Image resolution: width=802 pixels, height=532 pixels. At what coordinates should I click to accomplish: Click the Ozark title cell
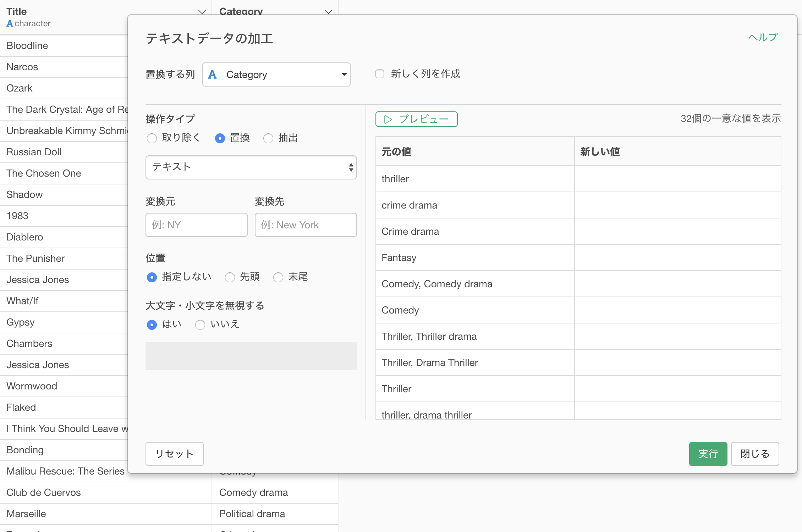[x=64, y=88]
